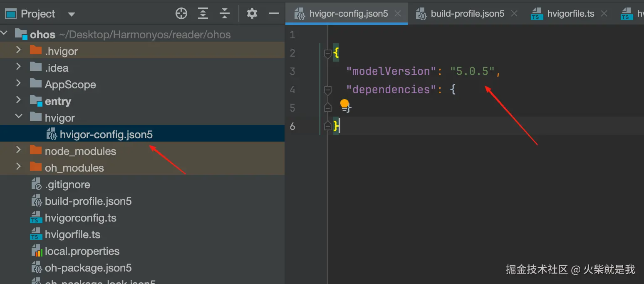The width and height of the screenshot is (644, 284).
Task: Open the local.properties file
Action: [82, 251]
